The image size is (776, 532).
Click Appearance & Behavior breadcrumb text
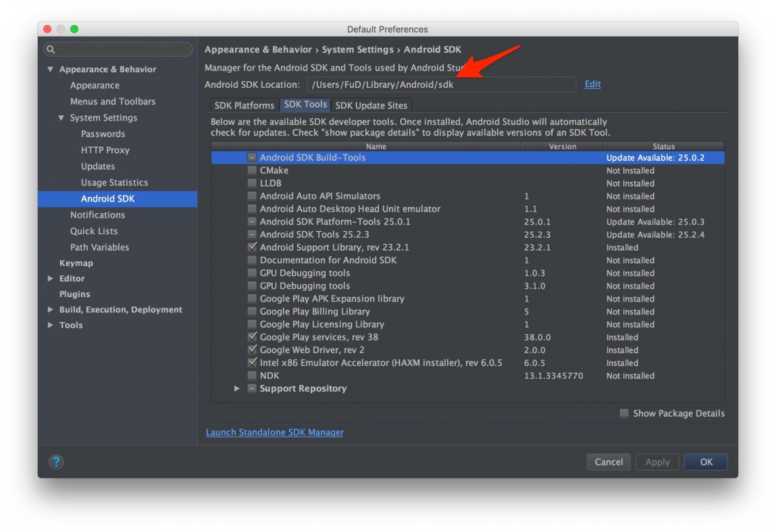[x=258, y=49]
